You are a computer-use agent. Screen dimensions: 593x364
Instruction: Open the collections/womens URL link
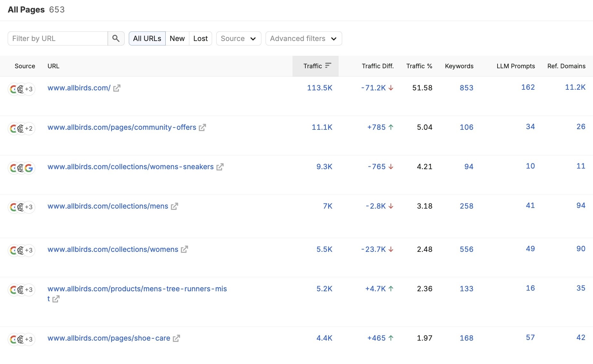[x=113, y=249]
